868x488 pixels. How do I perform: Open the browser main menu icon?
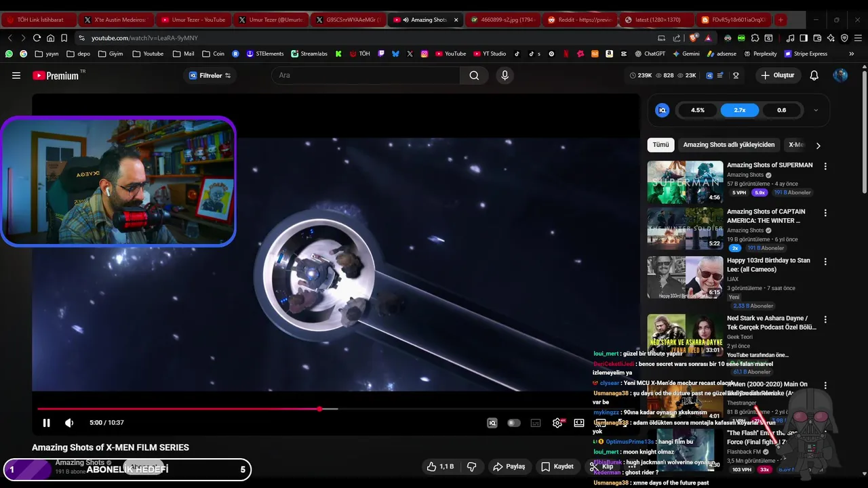(858, 38)
